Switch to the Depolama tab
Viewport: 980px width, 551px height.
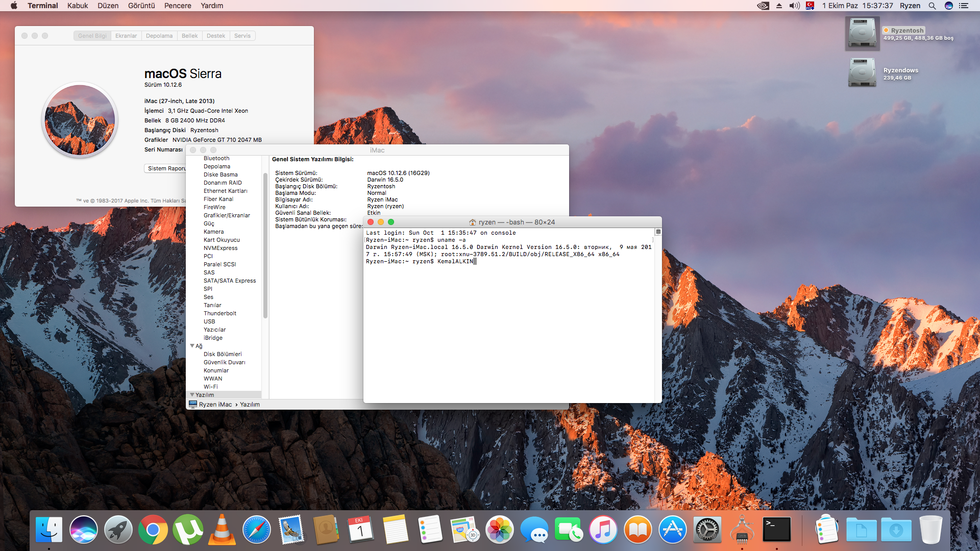pos(159,36)
